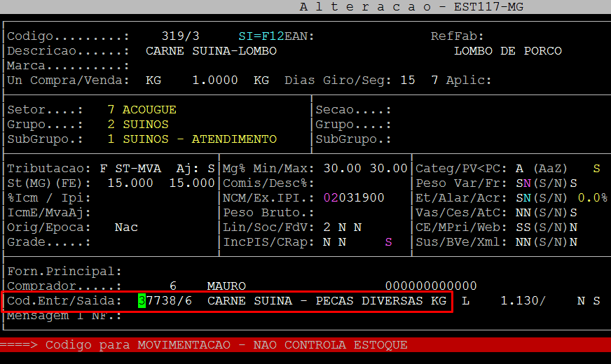
Task: Select the NCM code 02031900
Action: (x=354, y=198)
